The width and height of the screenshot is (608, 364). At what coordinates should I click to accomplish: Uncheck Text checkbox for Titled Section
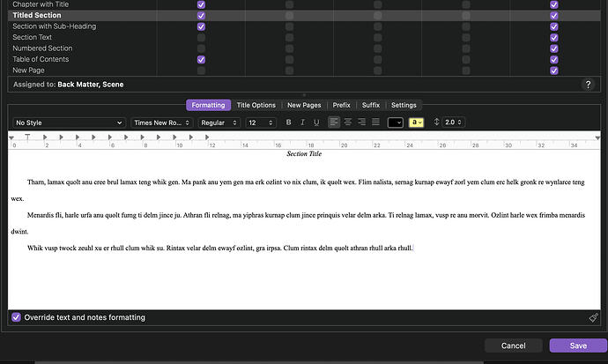[554, 16]
